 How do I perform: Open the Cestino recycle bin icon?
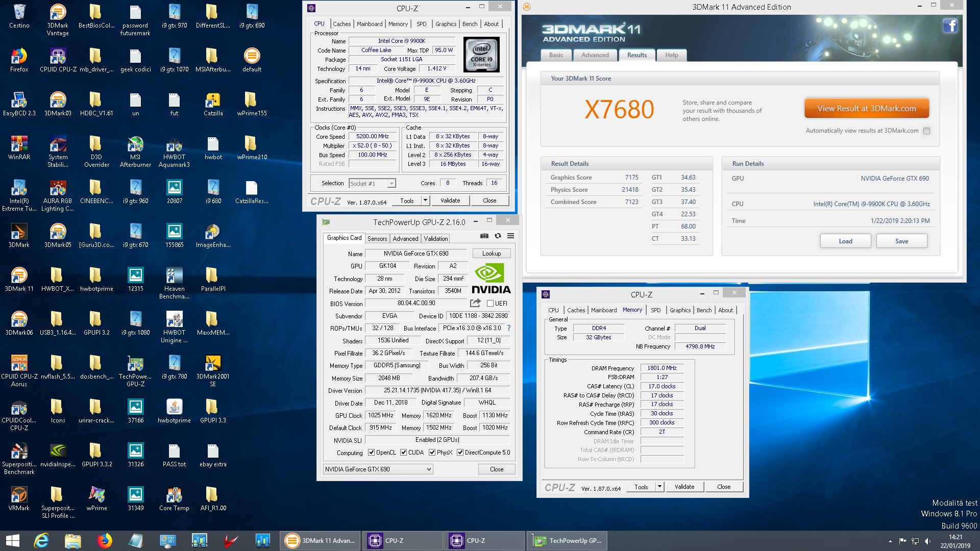[x=19, y=16]
